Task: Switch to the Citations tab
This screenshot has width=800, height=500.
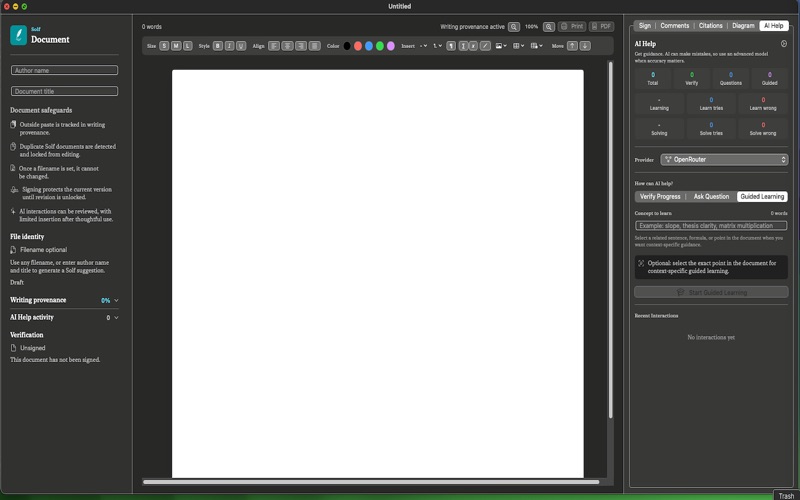Action: 711,26
